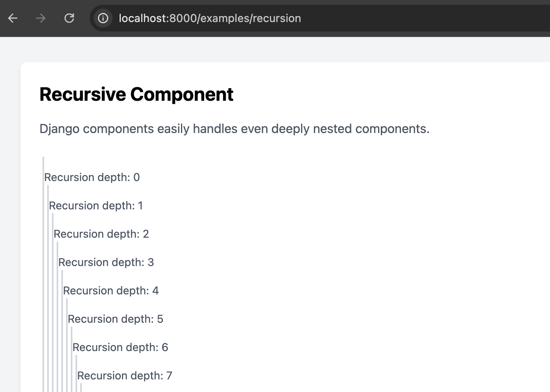This screenshot has height=392, width=550.
Task: Click the short nesting line below depth 7
Action: coord(81,388)
